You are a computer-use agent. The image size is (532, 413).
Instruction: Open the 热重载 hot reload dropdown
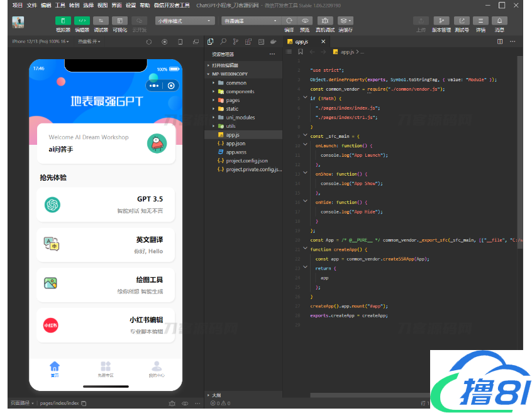tap(89, 42)
